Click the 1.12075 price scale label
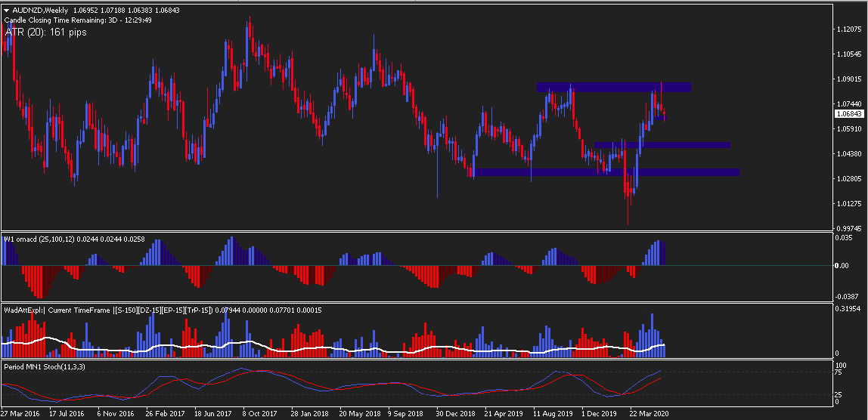868x420 pixels. (x=850, y=29)
